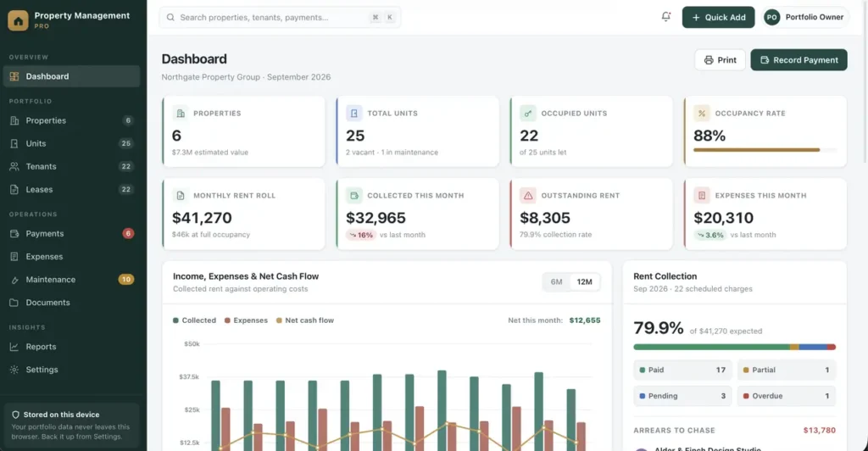868x451 pixels.
Task: Click the Properties card building icon
Action: tap(180, 113)
